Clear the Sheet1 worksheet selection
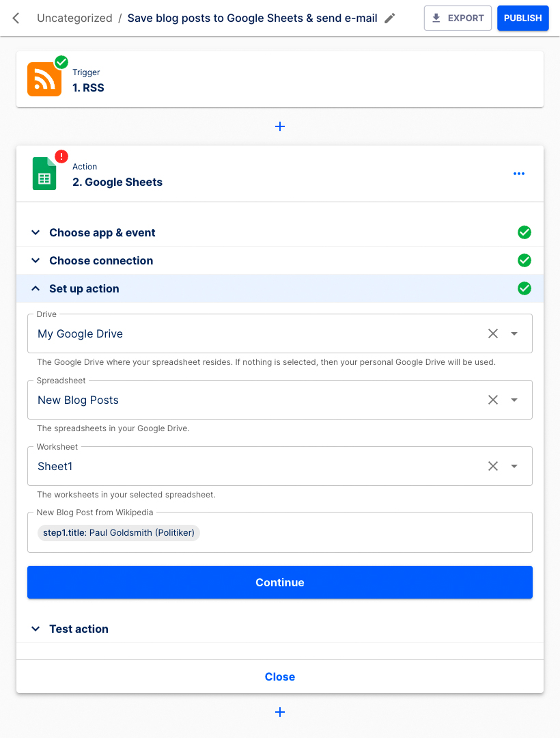The width and height of the screenshot is (560, 738). click(493, 466)
